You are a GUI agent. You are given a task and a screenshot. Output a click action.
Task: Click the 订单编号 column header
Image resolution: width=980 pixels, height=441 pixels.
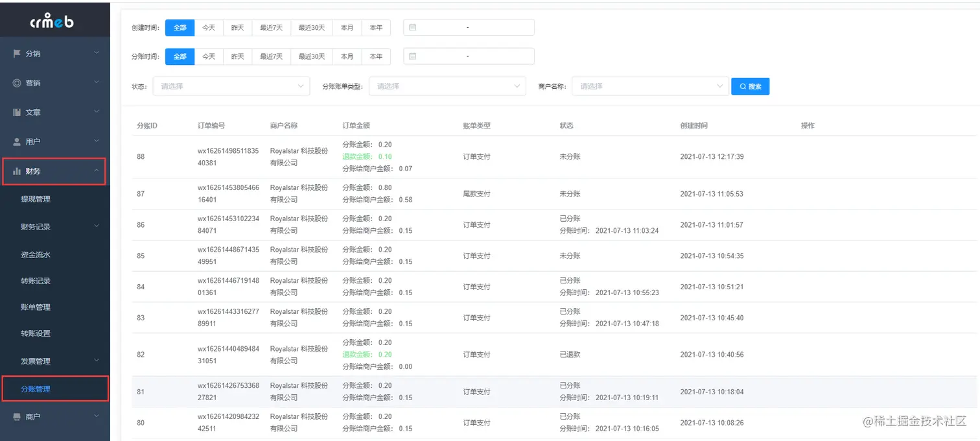[x=211, y=126]
